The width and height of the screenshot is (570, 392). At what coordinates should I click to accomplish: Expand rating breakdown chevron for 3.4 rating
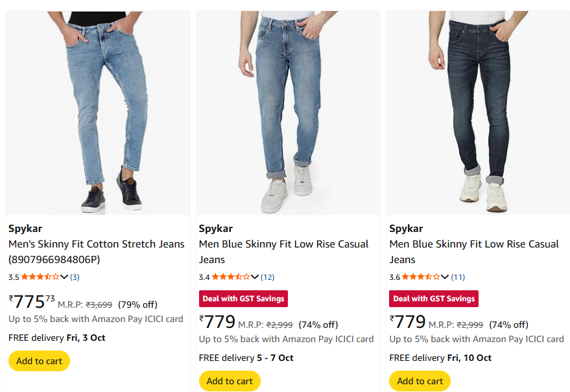(255, 277)
